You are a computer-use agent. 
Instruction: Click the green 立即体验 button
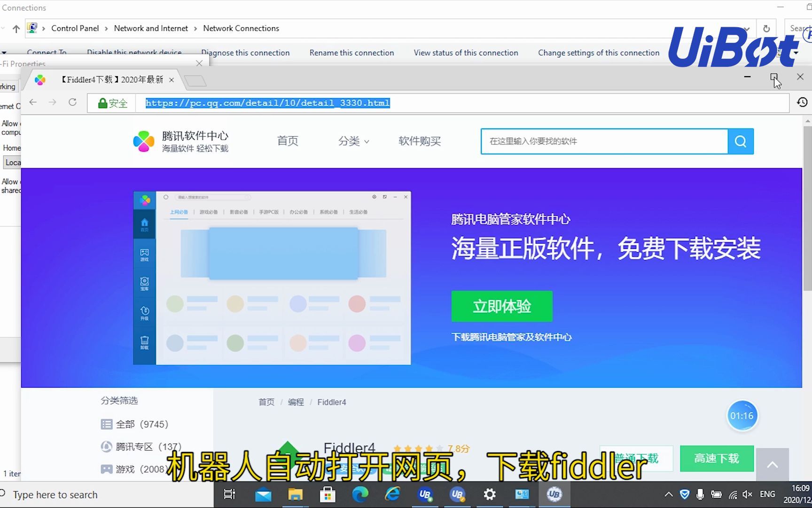(502, 306)
